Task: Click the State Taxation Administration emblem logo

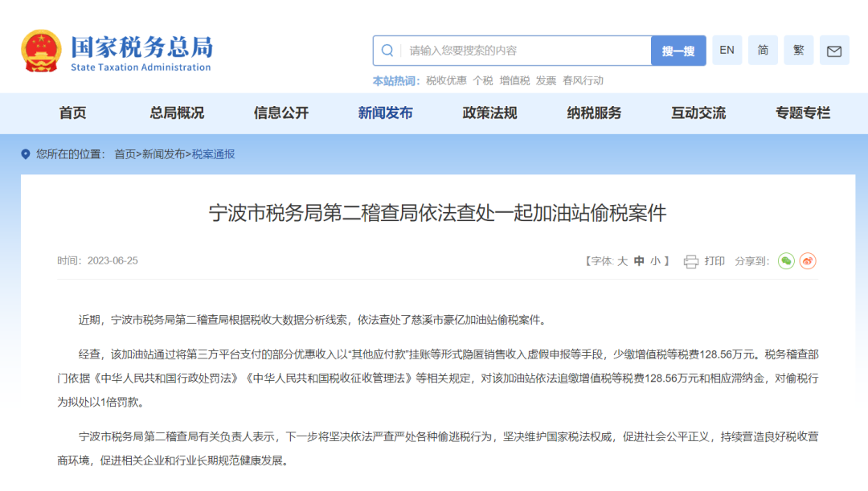Action: point(41,51)
